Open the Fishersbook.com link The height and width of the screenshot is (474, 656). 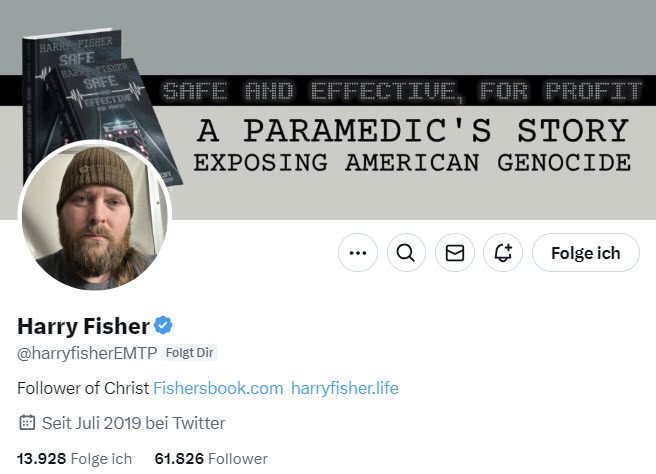(218, 387)
